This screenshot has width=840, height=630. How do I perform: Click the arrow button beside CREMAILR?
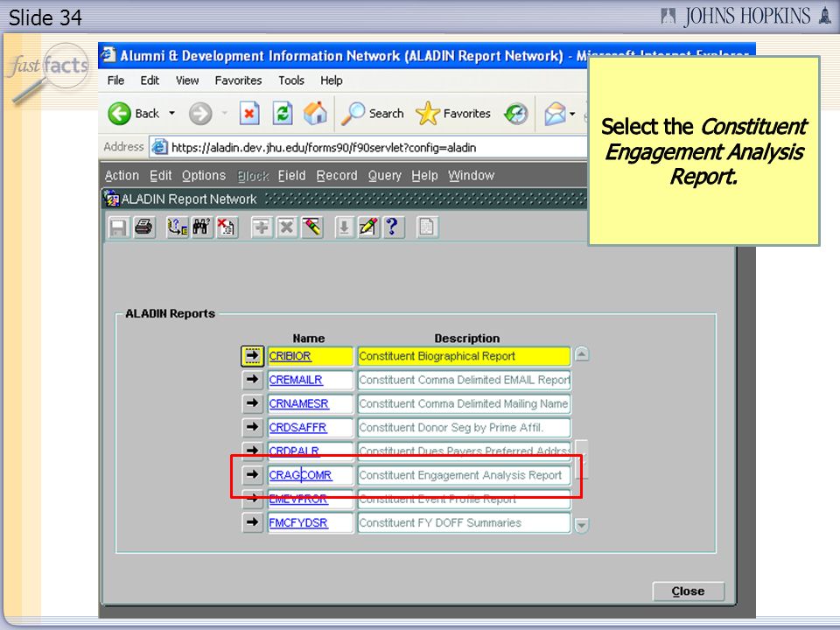(252, 380)
